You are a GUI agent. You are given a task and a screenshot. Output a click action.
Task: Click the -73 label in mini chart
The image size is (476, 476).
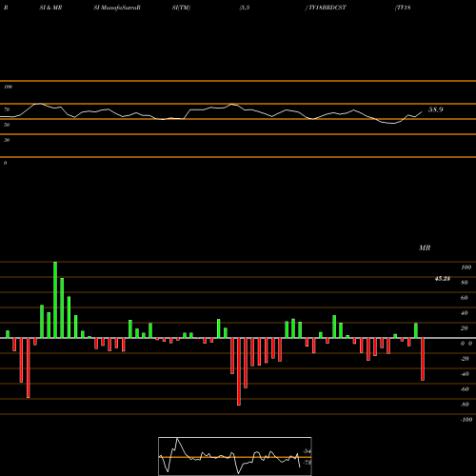click(307, 463)
